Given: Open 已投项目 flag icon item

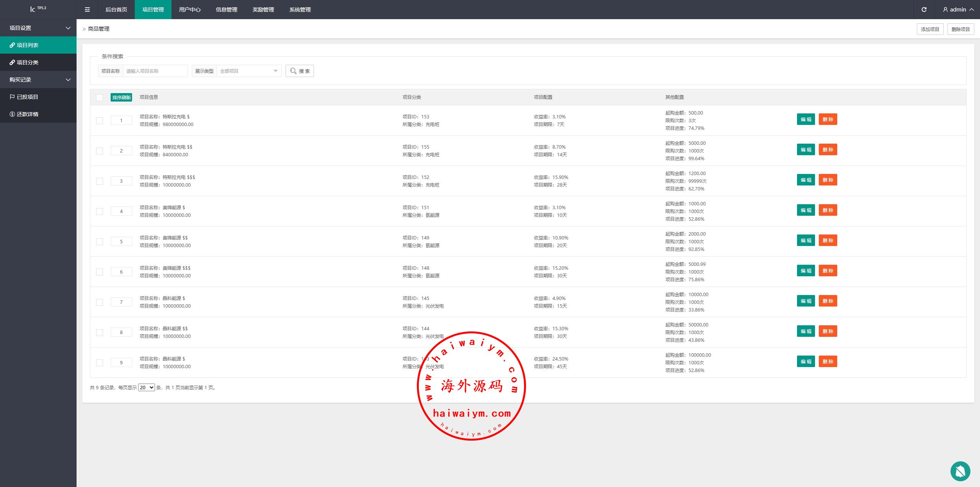Looking at the screenshot, I should pyautogui.click(x=12, y=97).
